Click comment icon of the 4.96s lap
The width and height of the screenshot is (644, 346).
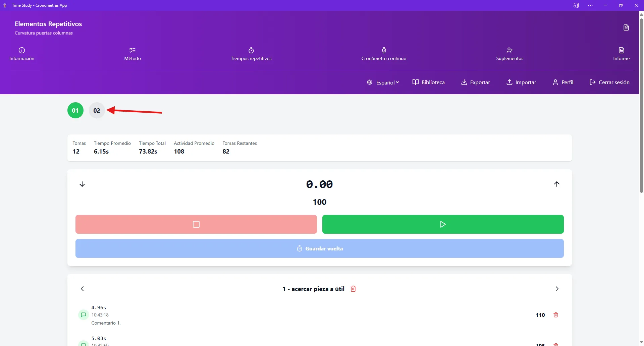84,315
